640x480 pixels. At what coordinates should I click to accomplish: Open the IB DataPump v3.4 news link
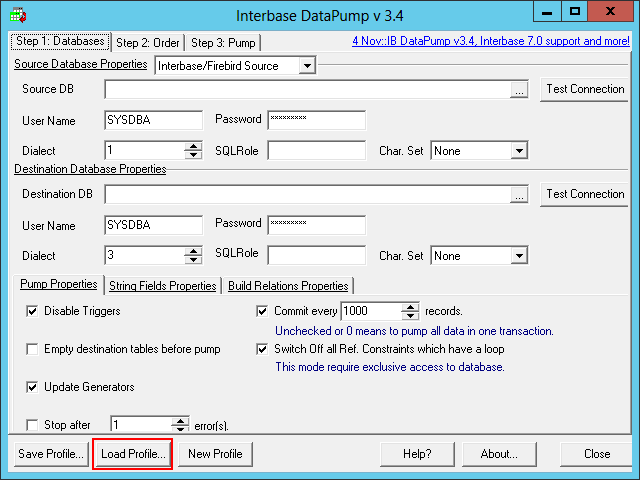[491, 42]
